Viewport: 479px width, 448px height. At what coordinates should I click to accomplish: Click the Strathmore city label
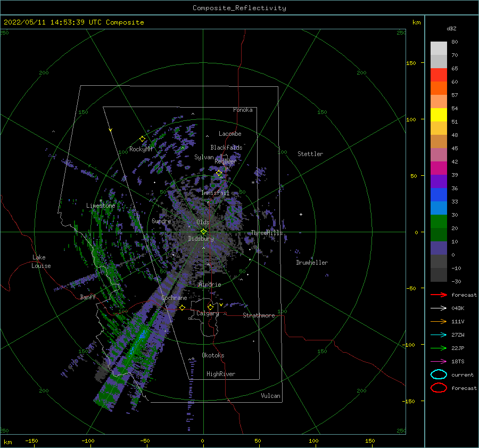[259, 315]
